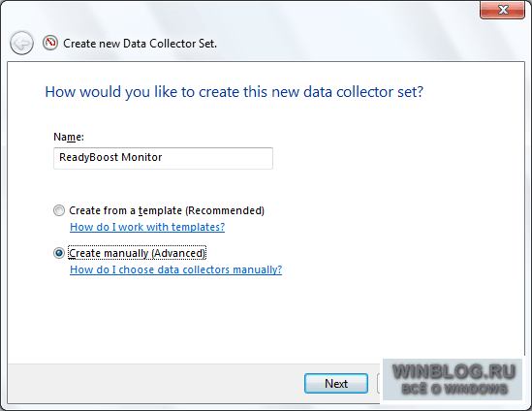The height and width of the screenshot is (411, 532).
Task: Open "How do I choose data collectors manually?" link
Action: click(x=175, y=269)
